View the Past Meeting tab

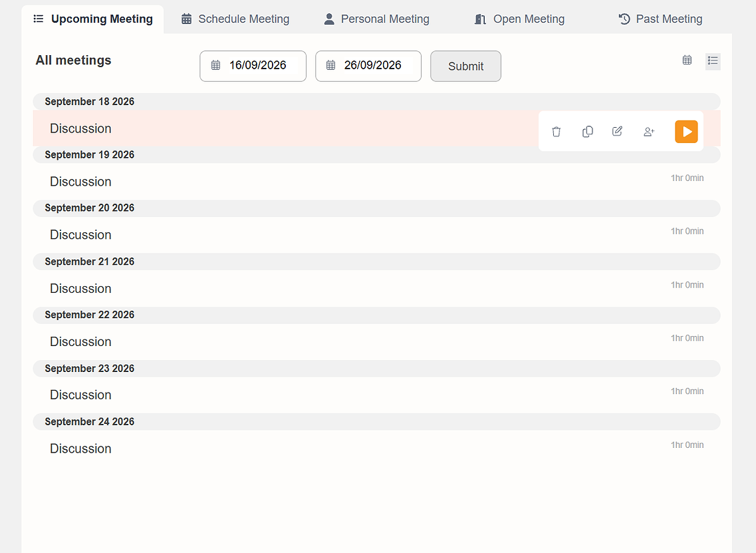660,19
